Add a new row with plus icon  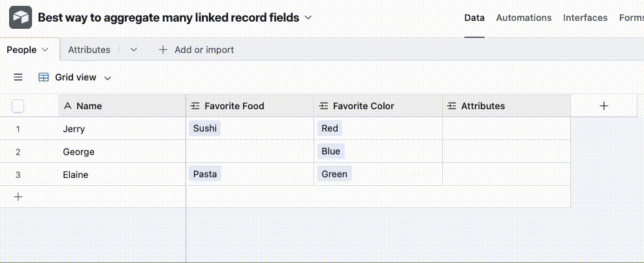18,196
